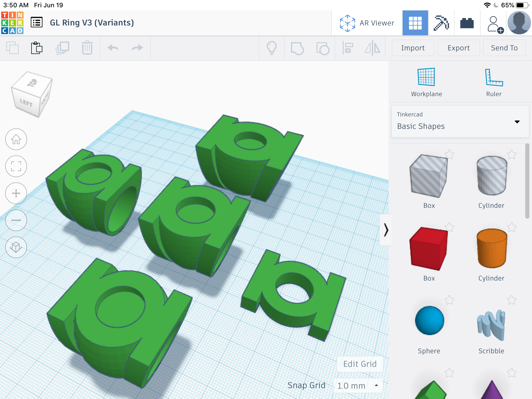Click the Duplicate tool

pos(62,48)
